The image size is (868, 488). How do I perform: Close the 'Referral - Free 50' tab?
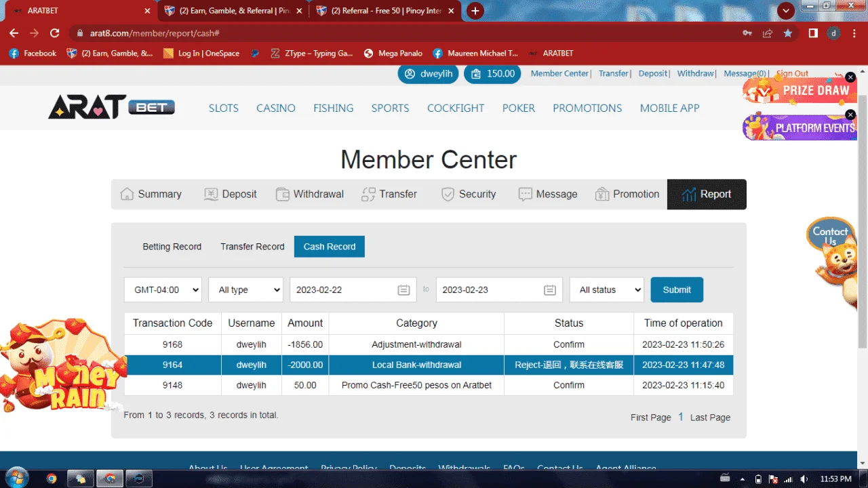[452, 11]
